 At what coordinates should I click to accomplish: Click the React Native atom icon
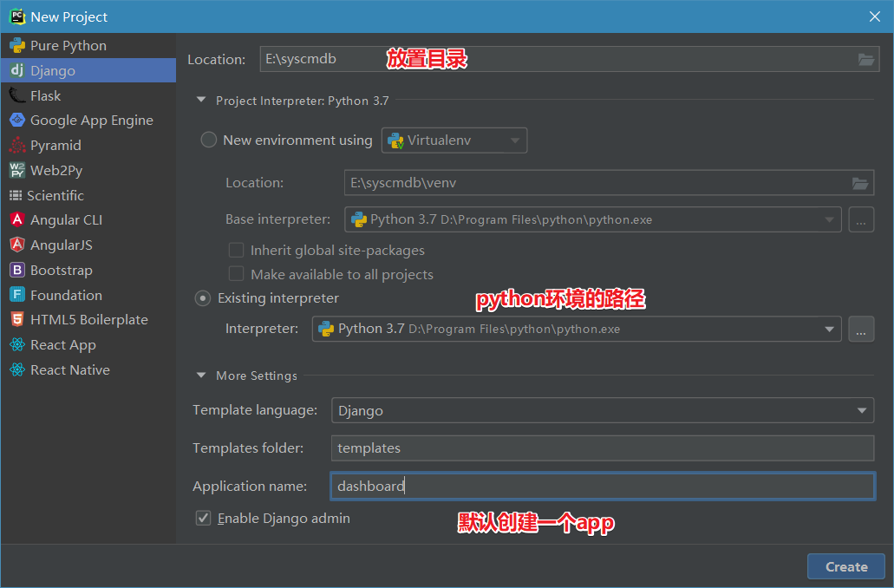pos(17,369)
